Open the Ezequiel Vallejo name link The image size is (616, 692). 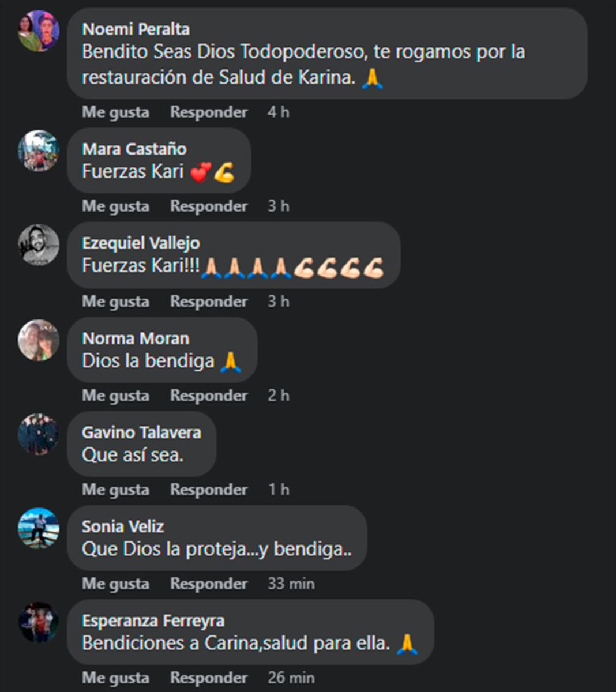pos(141,243)
